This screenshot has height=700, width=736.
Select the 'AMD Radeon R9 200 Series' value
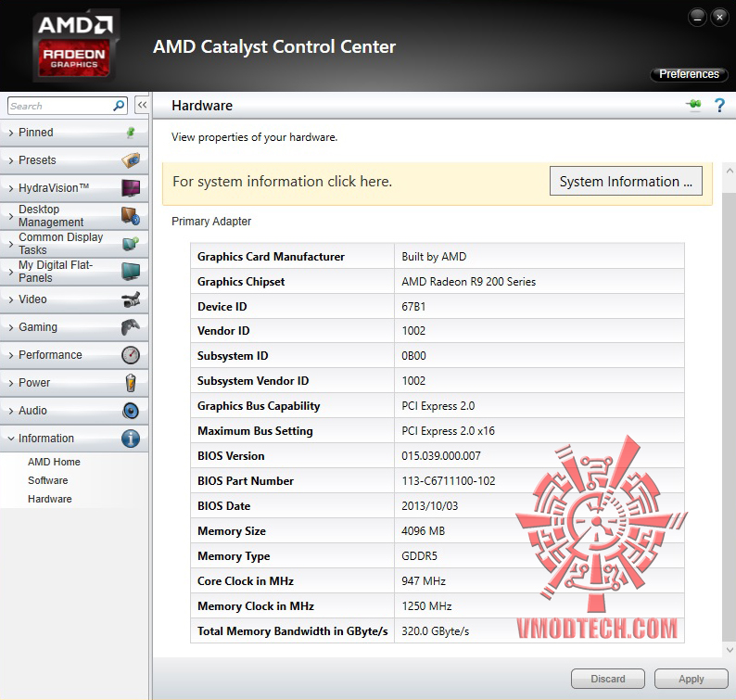[468, 282]
